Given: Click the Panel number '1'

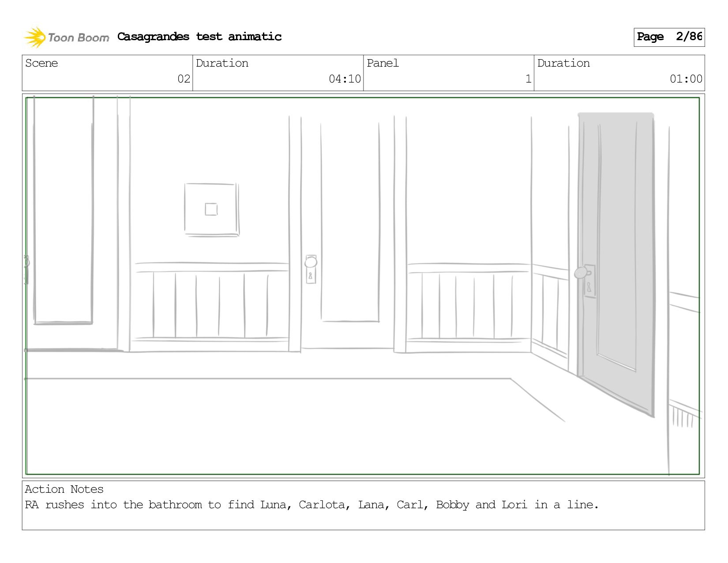Looking at the screenshot, I should [528, 79].
